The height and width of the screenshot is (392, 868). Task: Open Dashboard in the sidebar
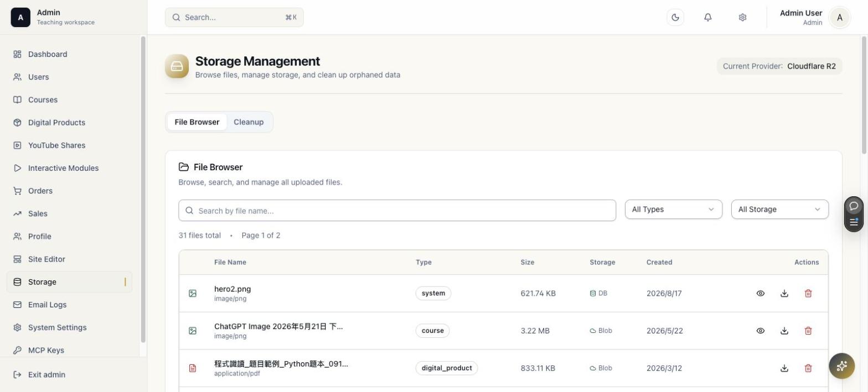69,54
